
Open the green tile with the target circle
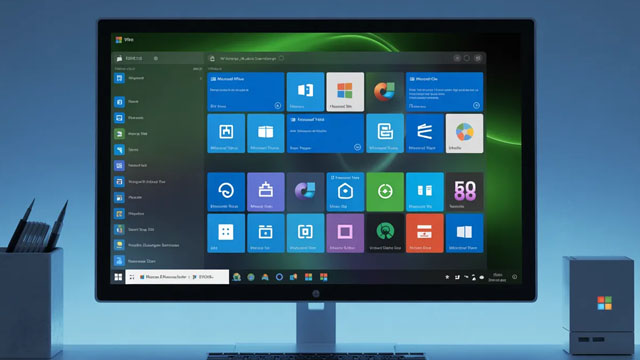pos(385,192)
